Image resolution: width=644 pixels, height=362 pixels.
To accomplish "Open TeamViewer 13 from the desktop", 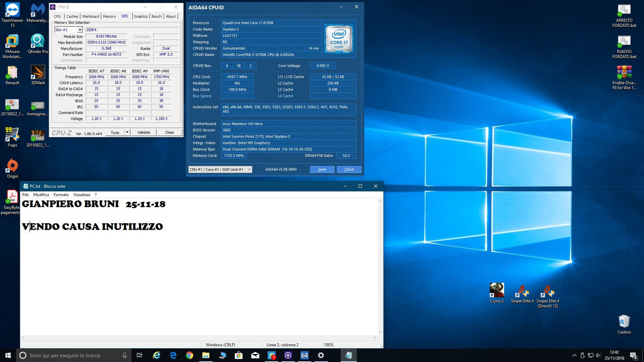I will (12, 10).
